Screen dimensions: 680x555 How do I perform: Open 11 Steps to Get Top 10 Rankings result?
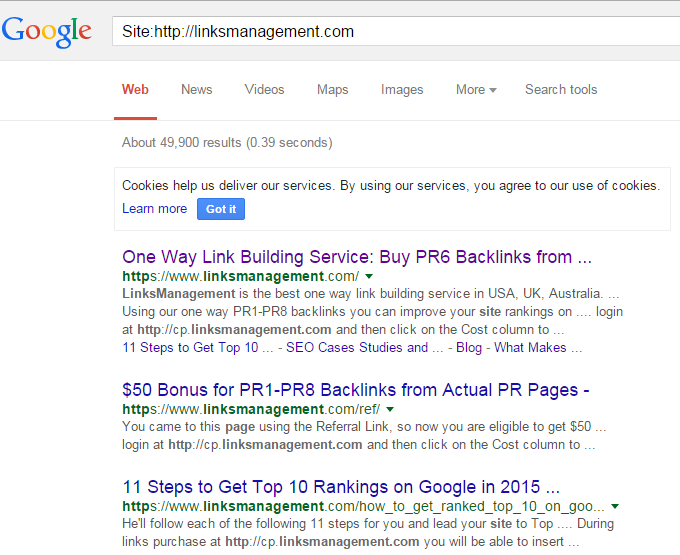[341, 487]
